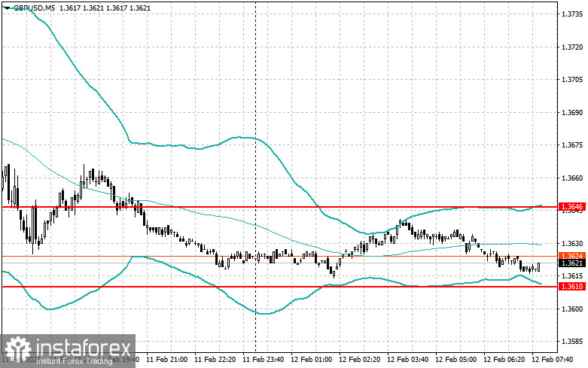Click the 11 Feb 22:20 time label

(x=215, y=360)
